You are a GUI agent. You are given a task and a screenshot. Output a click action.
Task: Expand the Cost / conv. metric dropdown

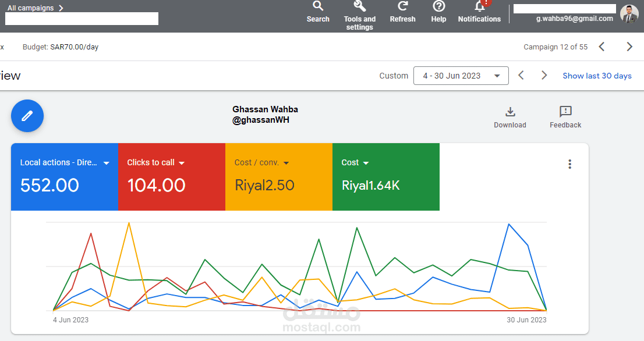(286, 164)
